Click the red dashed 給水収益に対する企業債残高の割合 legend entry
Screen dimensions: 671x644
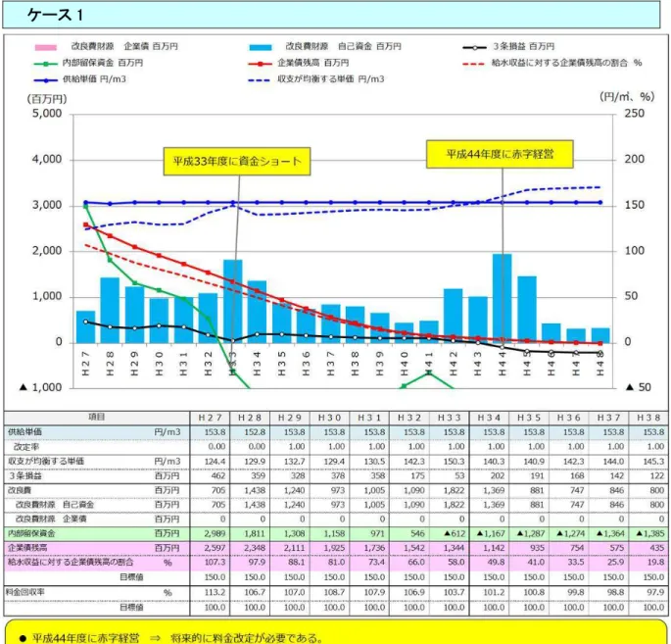click(x=552, y=63)
